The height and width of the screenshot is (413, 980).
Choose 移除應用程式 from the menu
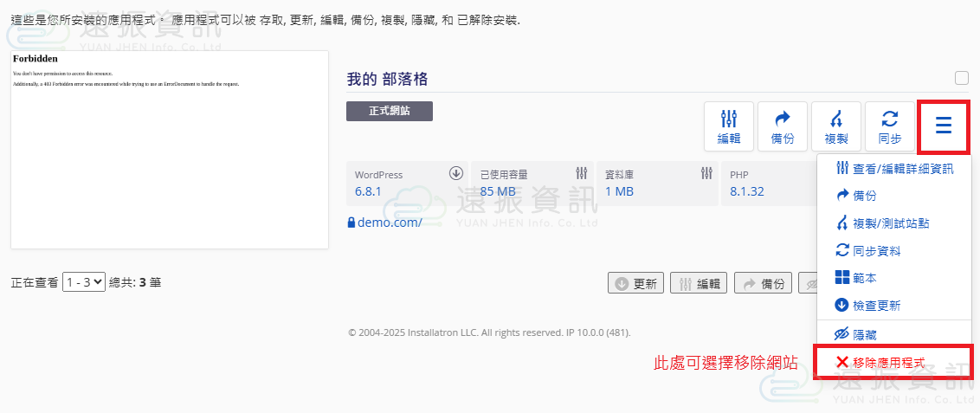coord(893,362)
